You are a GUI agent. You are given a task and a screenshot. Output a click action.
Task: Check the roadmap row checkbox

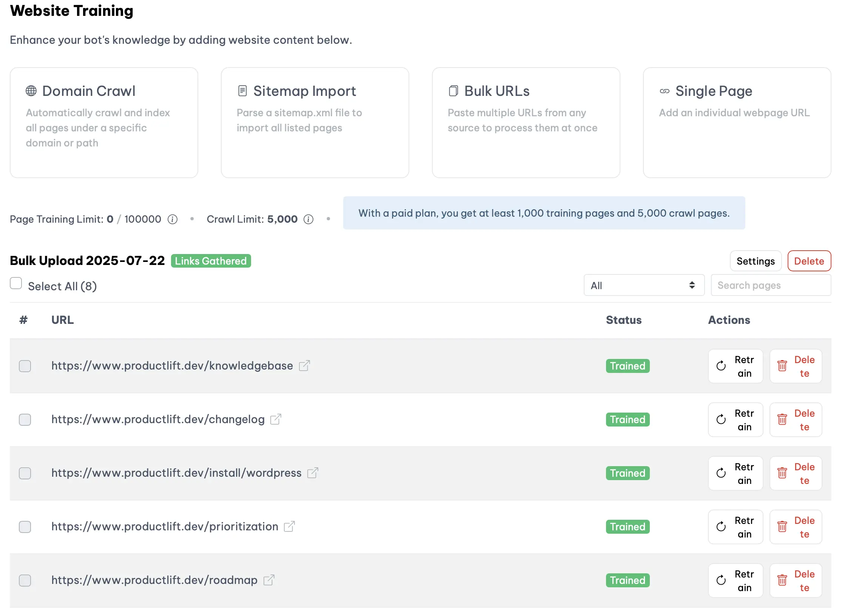25,581
